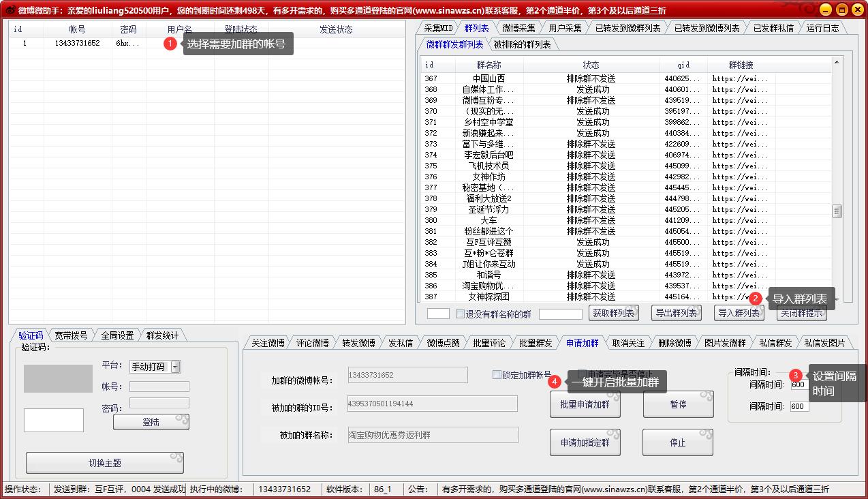
Task: Focus the 被加的群名称 field
Action: (x=433, y=435)
